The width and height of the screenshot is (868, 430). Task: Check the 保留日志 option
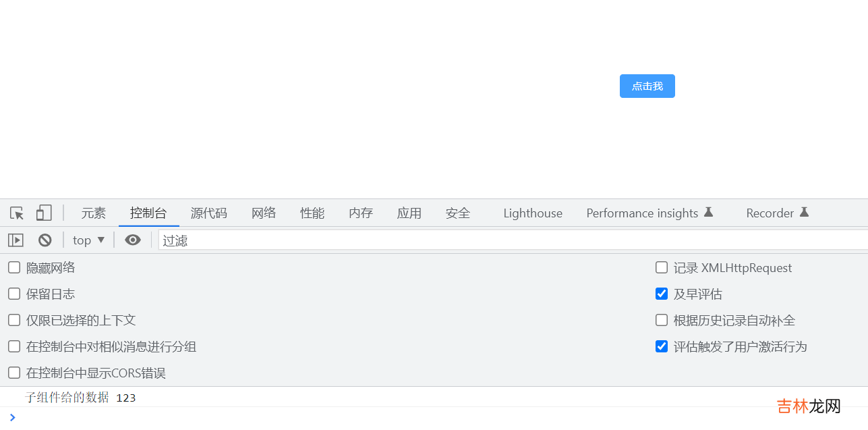point(14,294)
